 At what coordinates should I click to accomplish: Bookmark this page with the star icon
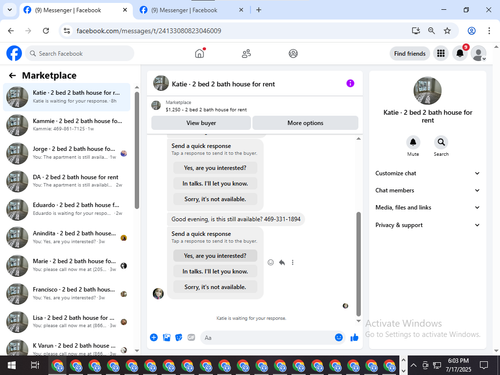tap(447, 31)
